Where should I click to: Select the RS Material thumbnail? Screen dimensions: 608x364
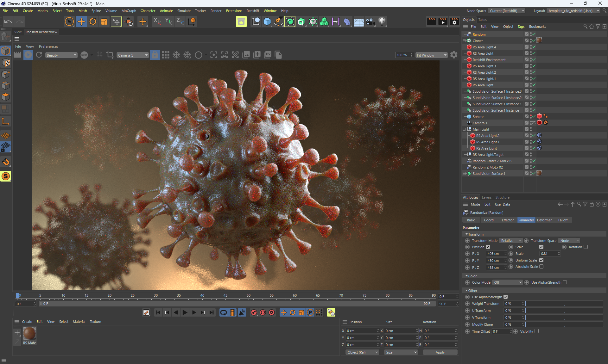tap(29, 334)
